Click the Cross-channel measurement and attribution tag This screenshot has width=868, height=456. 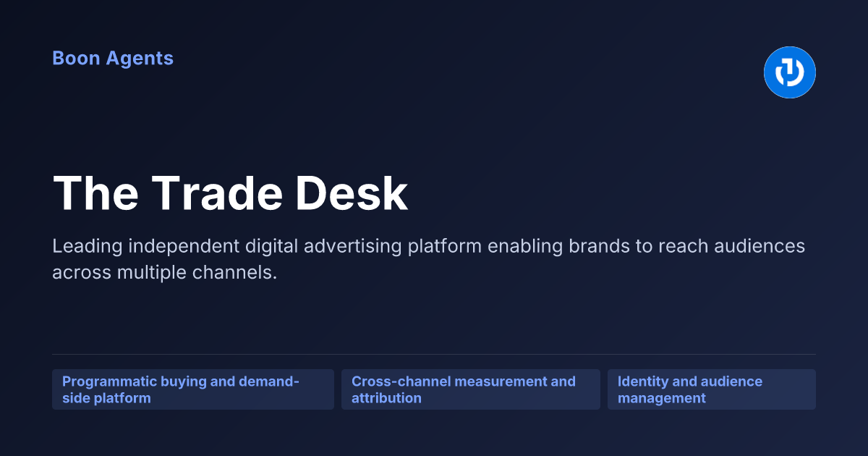click(471, 389)
